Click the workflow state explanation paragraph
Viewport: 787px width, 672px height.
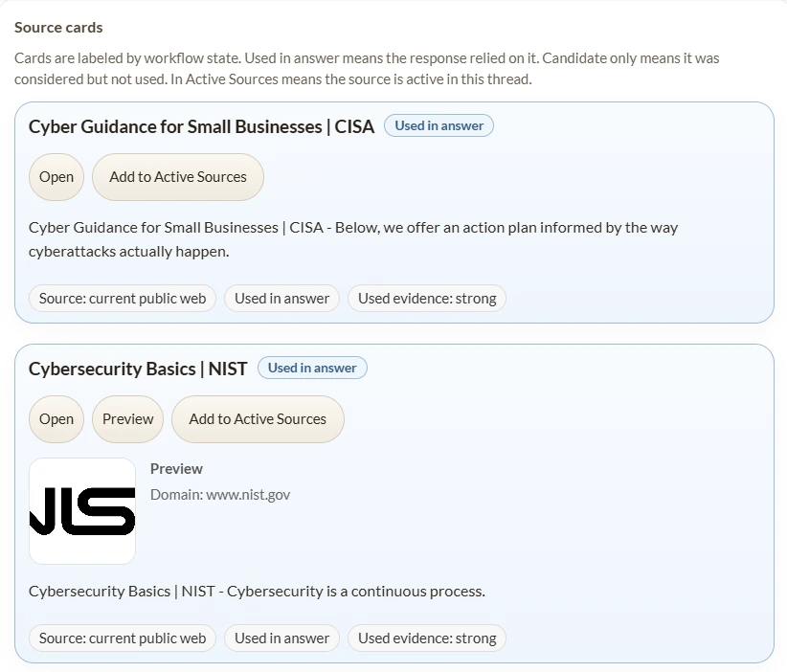[x=367, y=69]
